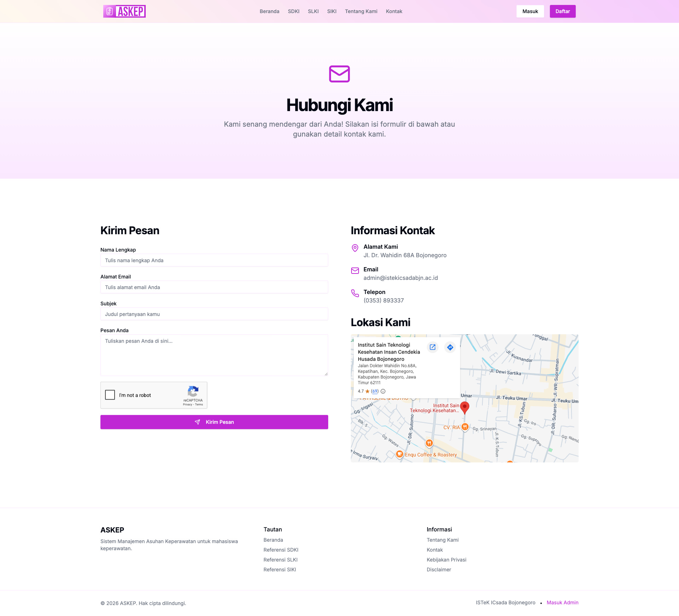679x616 pixels.
Task: Click the ASKEP logo icon
Action: tap(109, 11)
